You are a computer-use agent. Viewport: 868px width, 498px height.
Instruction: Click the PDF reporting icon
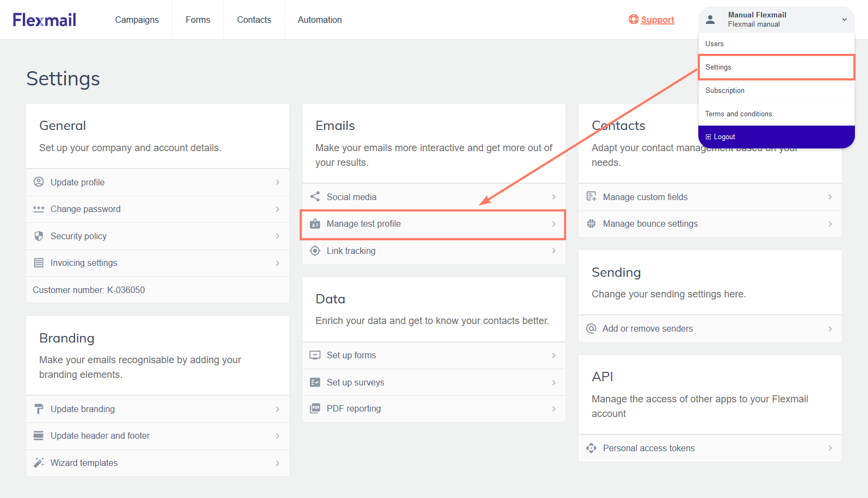[315, 408]
